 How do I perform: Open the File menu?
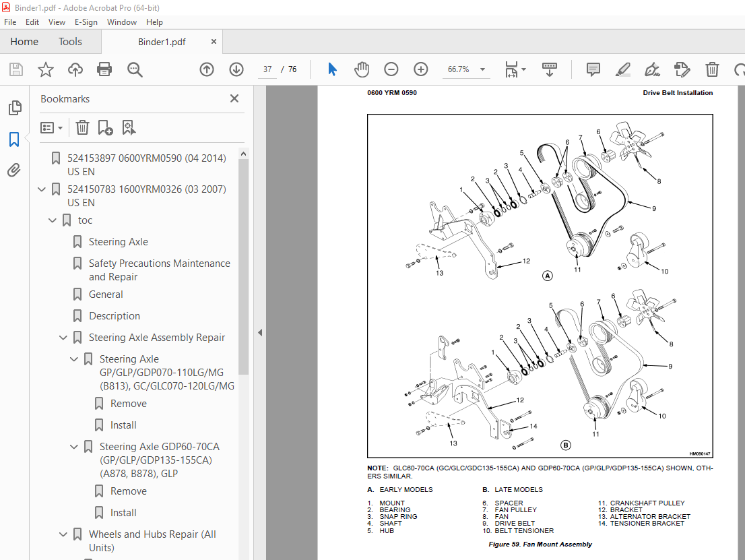[x=10, y=22]
